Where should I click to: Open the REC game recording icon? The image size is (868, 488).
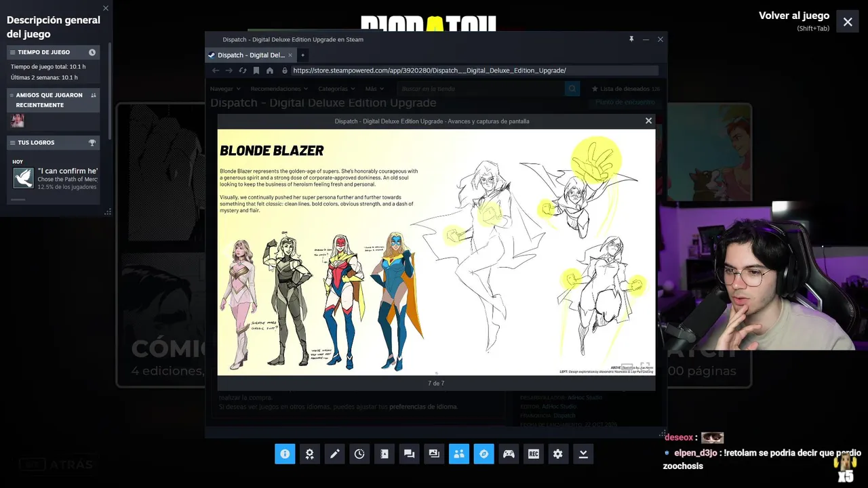pos(534,454)
